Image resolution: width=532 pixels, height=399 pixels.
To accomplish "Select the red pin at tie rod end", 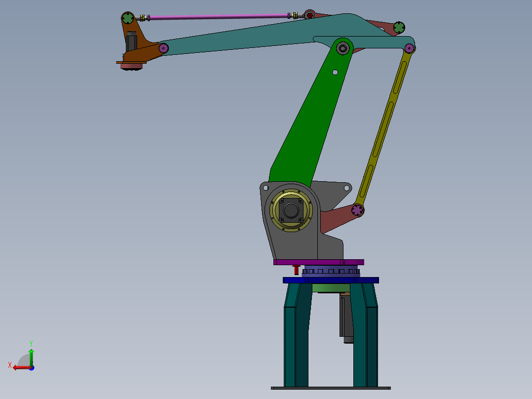I will coord(310,15).
